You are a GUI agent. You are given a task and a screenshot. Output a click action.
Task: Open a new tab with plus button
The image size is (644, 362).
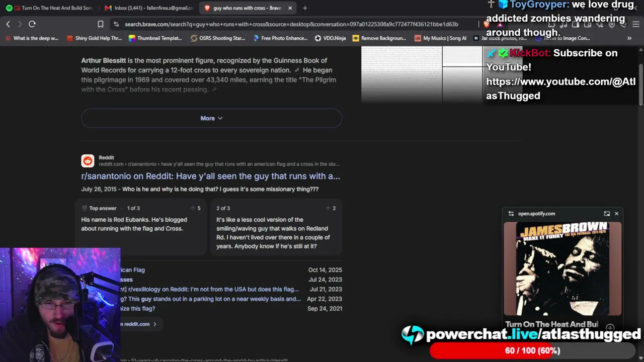pyautogui.click(x=305, y=8)
